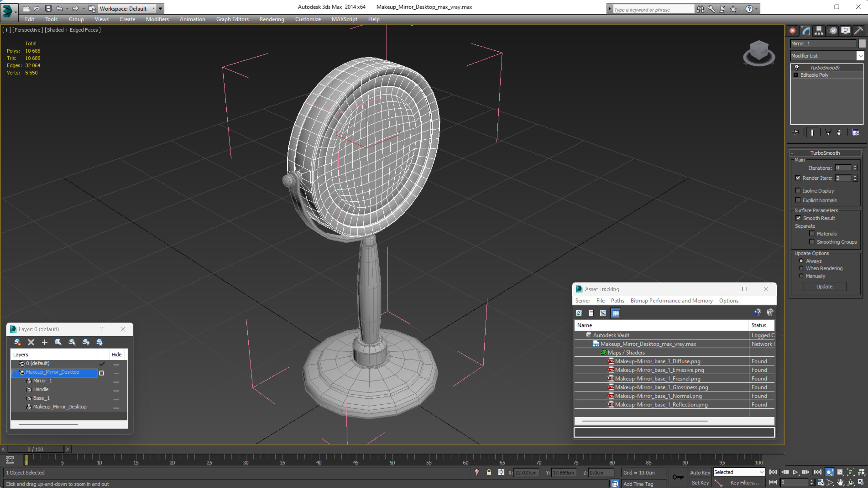Click the Pin Stack icon below modifier stack
The width and height of the screenshot is (868, 488).
(x=796, y=132)
